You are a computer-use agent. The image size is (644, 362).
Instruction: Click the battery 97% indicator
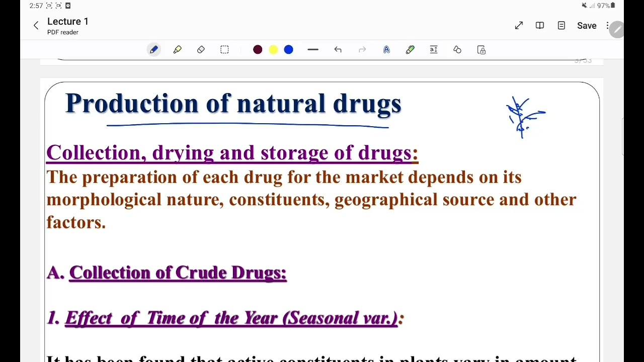606,6
